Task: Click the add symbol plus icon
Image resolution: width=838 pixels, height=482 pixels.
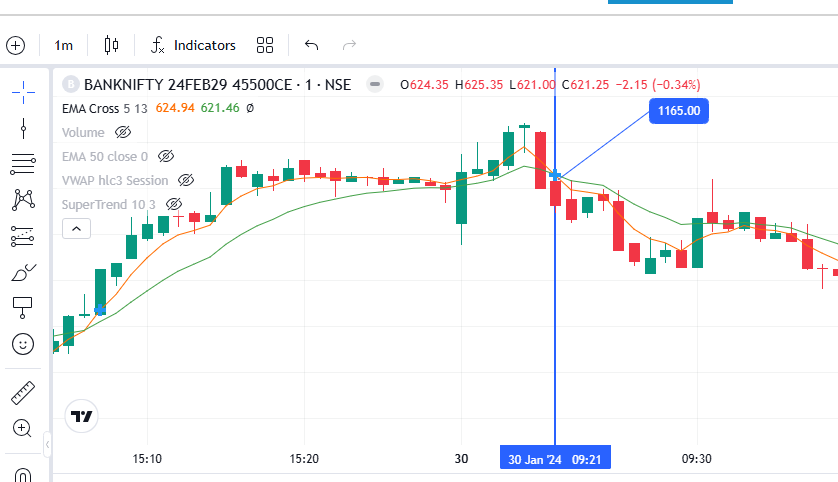Action: [15, 45]
